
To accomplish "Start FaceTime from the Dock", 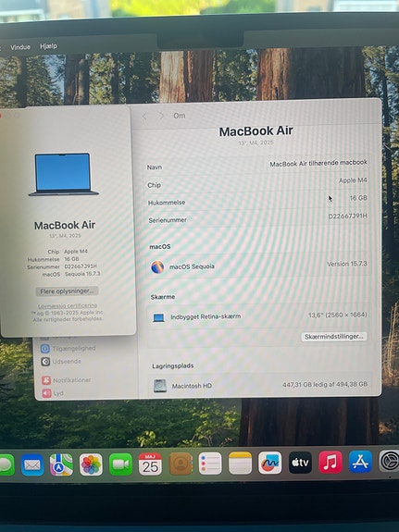I will coord(120,464).
